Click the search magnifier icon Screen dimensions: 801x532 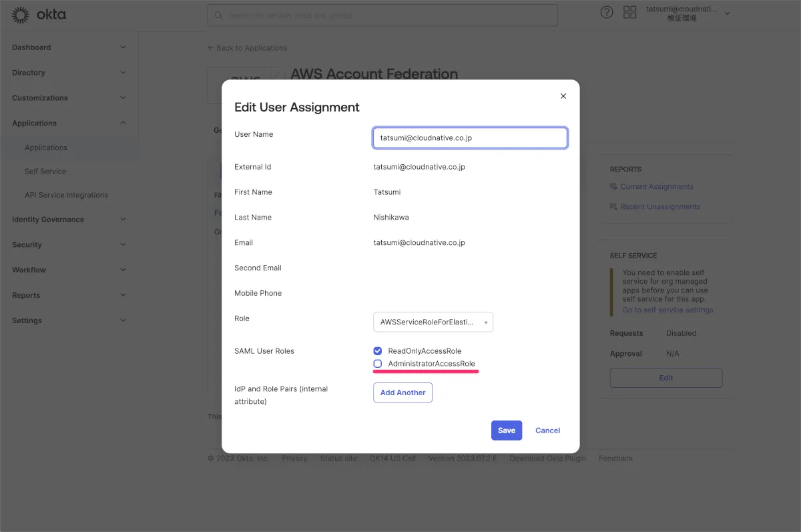tap(218, 15)
